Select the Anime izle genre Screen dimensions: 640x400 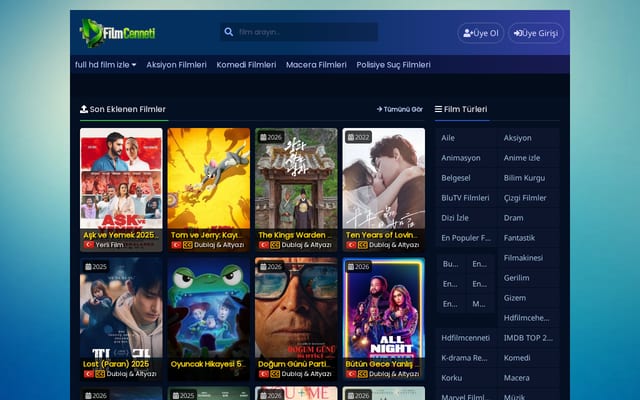tap(528, 158)
